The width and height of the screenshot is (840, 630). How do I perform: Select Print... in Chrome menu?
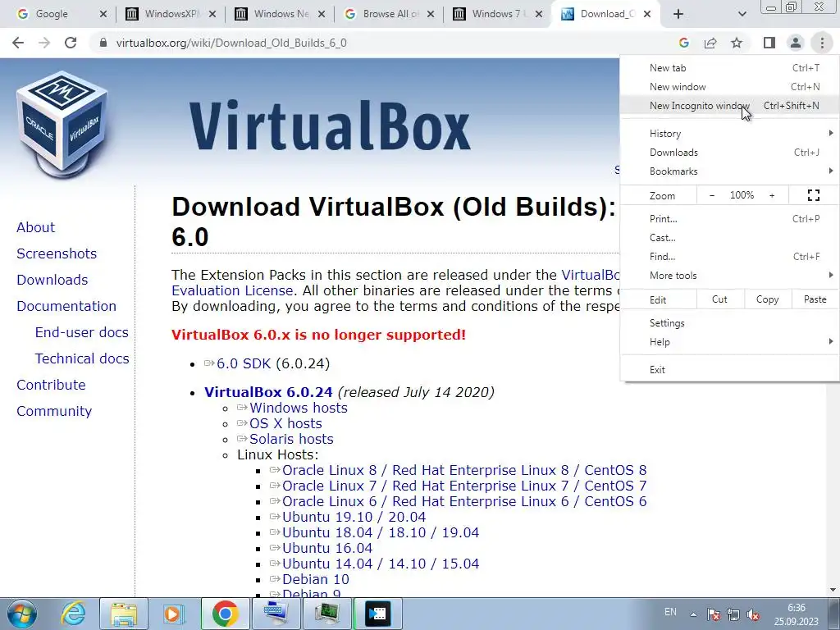coord(729,218)
